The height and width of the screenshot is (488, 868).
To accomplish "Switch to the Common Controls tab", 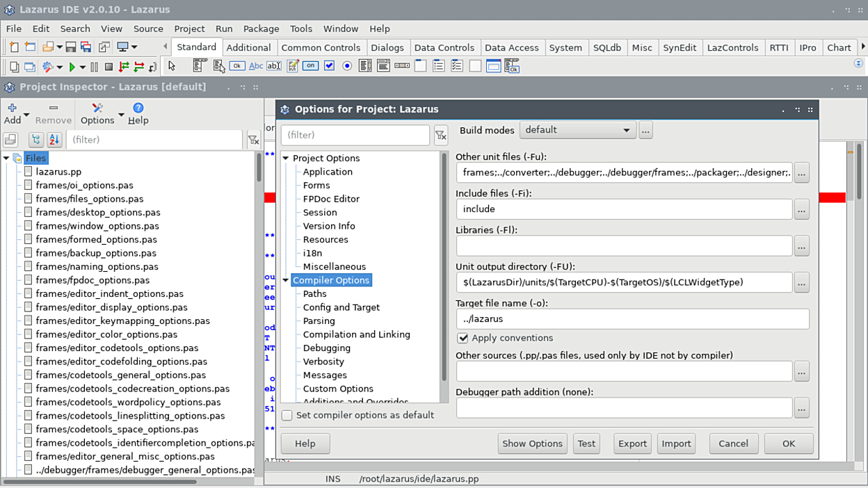I will 321,47.
